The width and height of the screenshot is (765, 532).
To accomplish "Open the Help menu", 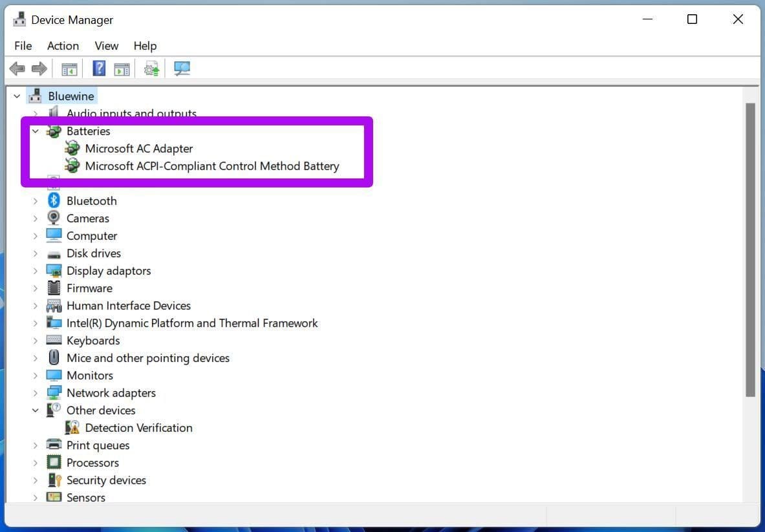I will (145, 46).
